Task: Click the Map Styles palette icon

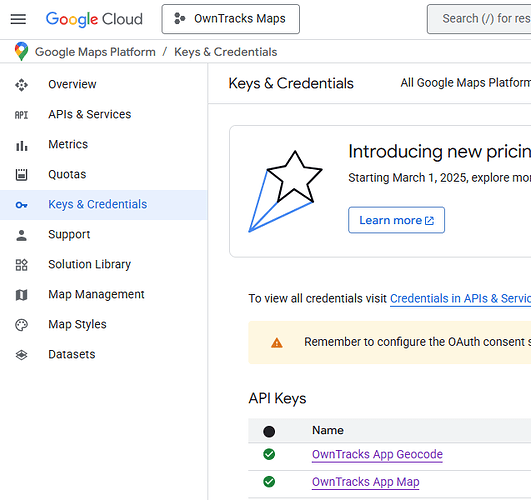Action: (x=21, y=325)
